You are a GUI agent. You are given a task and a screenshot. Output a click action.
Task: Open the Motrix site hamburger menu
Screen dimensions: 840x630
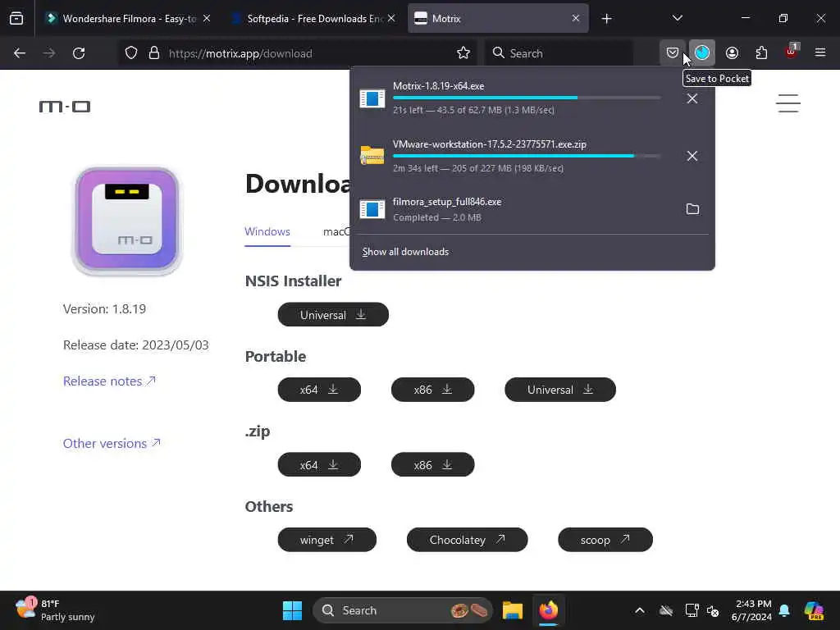point(788,103)
